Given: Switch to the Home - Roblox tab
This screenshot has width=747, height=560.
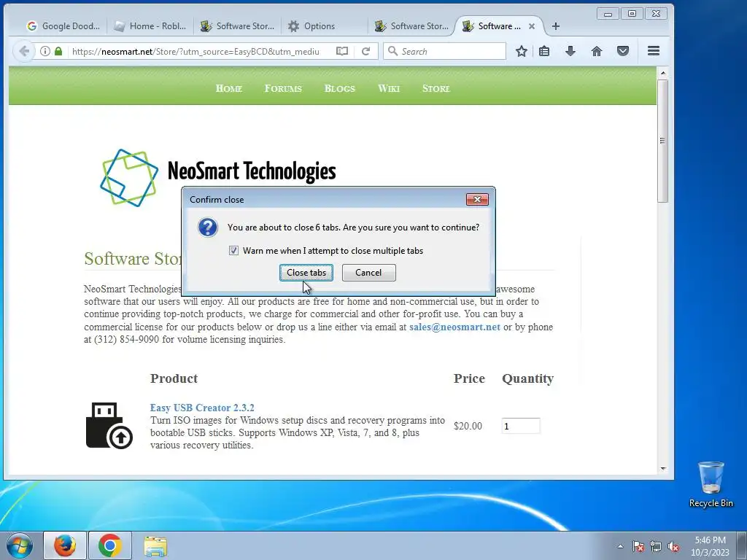Looking at the screenshot, I should (150, 26).
